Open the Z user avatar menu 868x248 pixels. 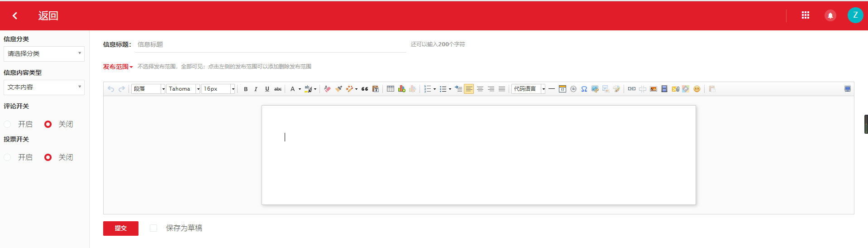855,15
